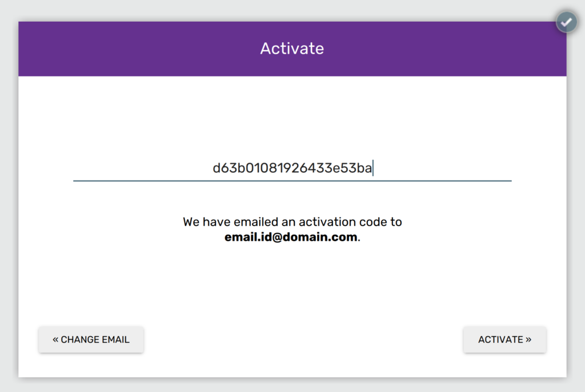Click the round checkmark icon at dialog corner
Viewport: 585px width, 392px height.
click(566, 22)
